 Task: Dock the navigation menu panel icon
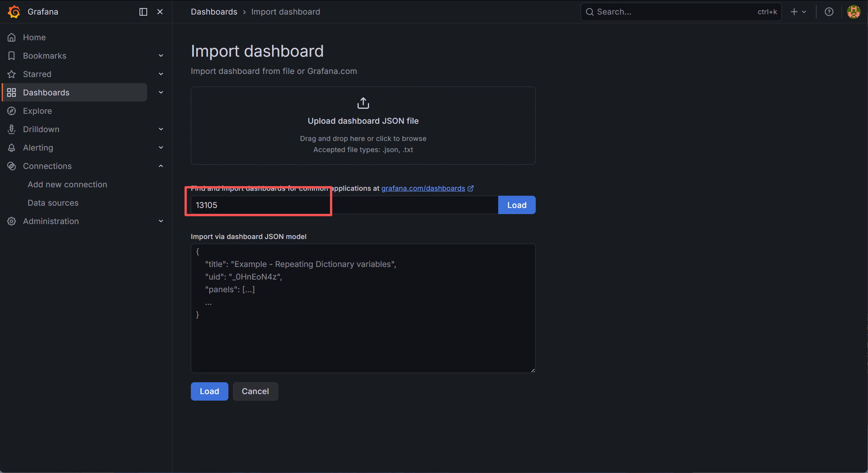pos(143,12)
